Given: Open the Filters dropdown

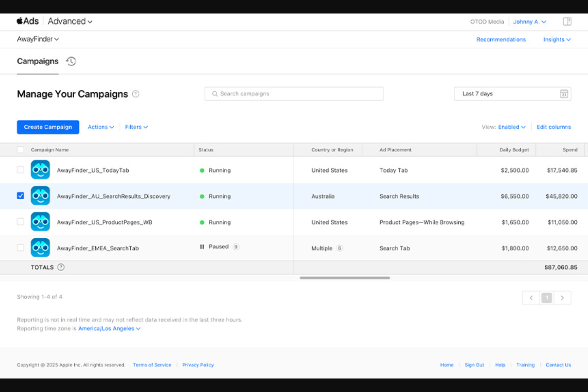Looking at the screenshot, I should 136,127.
